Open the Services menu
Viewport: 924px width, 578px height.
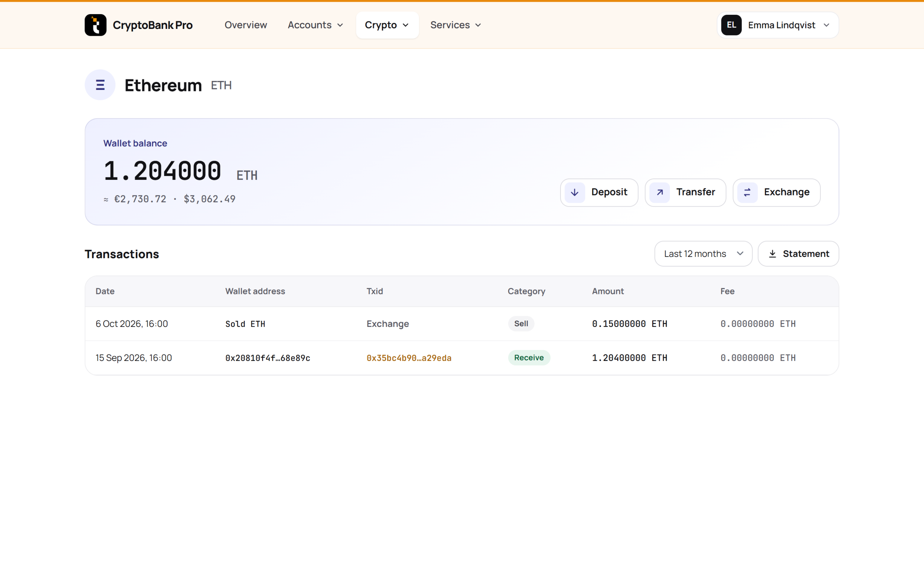coord(456,25)
